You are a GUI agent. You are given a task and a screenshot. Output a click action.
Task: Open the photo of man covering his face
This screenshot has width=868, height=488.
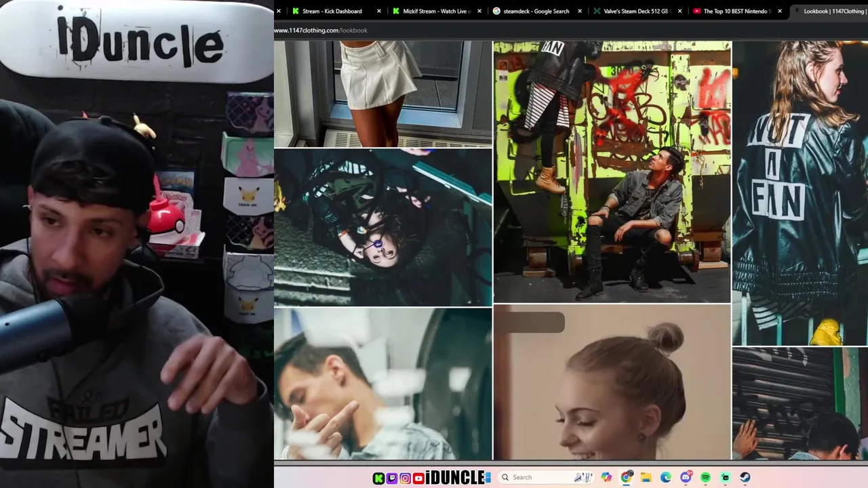point(383,384)
